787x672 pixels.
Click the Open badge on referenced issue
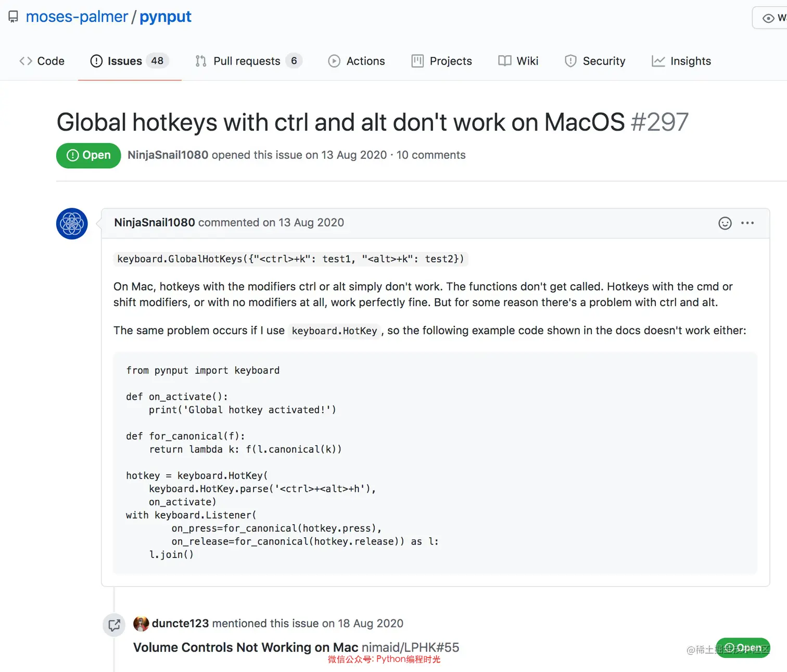(x=743, y=648)
